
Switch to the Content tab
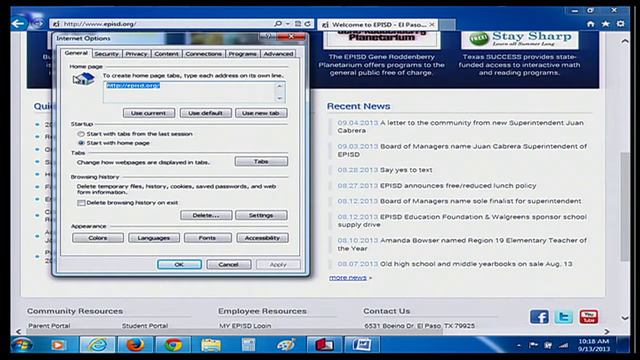click(x=167, y=54)
